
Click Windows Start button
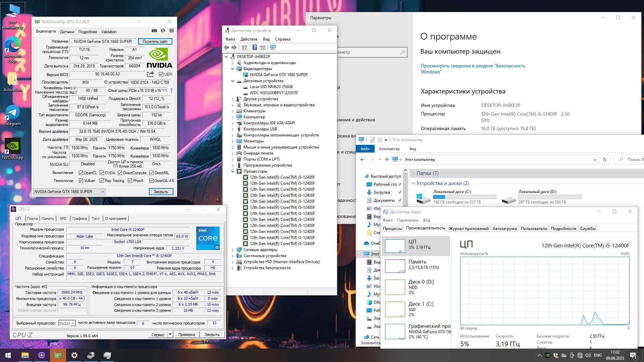pos(8,355)
